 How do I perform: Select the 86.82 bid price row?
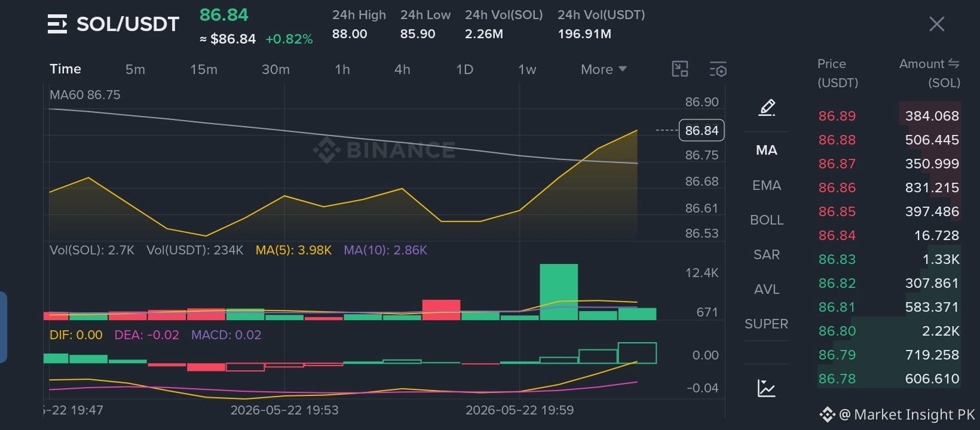[889, 283]
